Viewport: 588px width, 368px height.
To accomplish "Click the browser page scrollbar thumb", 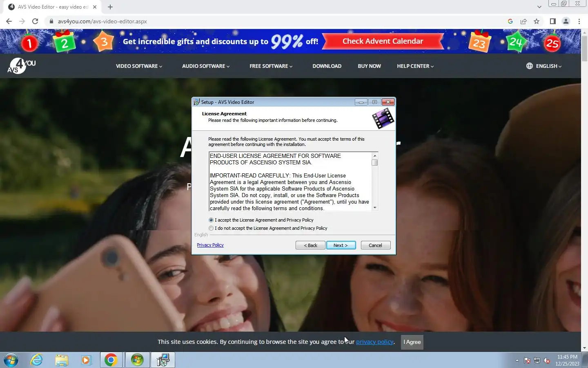I will click(584, 49).
